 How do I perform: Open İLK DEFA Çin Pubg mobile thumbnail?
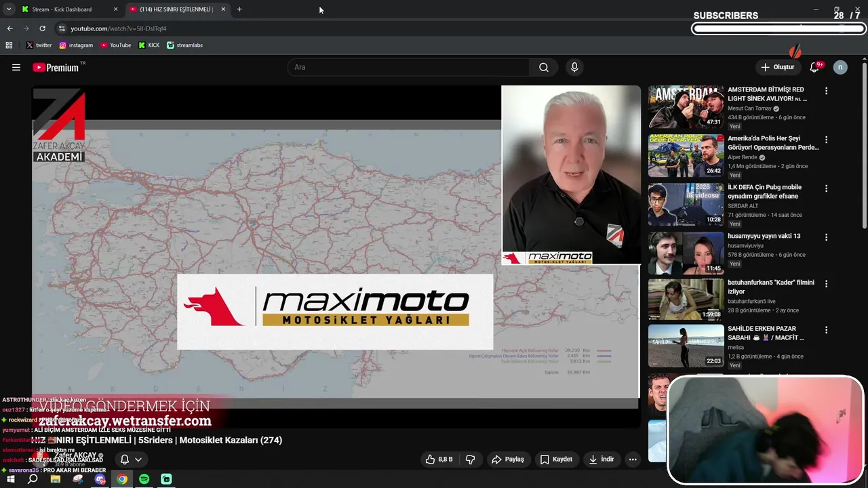pos(686,204)
